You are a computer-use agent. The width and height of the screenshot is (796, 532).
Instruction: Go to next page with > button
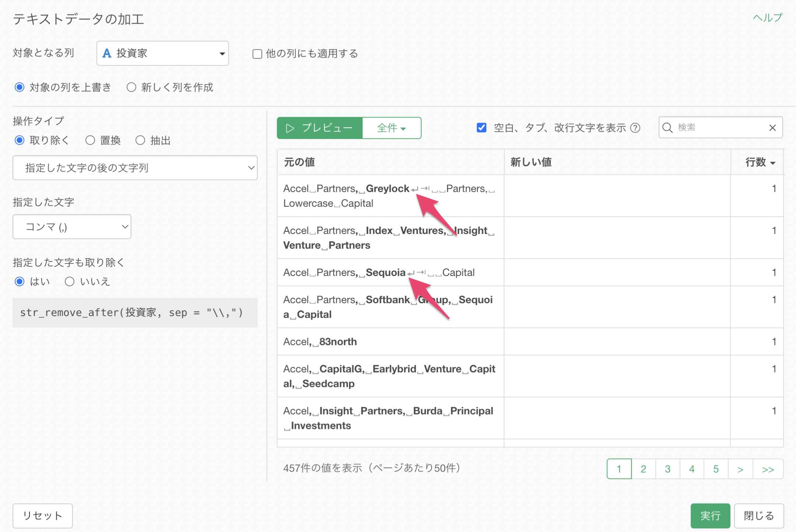click(x=740, y=469)
